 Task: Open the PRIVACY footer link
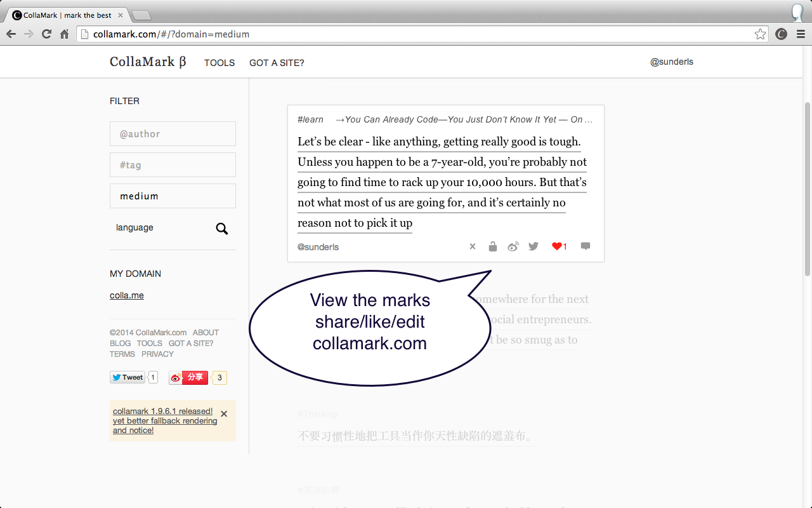157,354
